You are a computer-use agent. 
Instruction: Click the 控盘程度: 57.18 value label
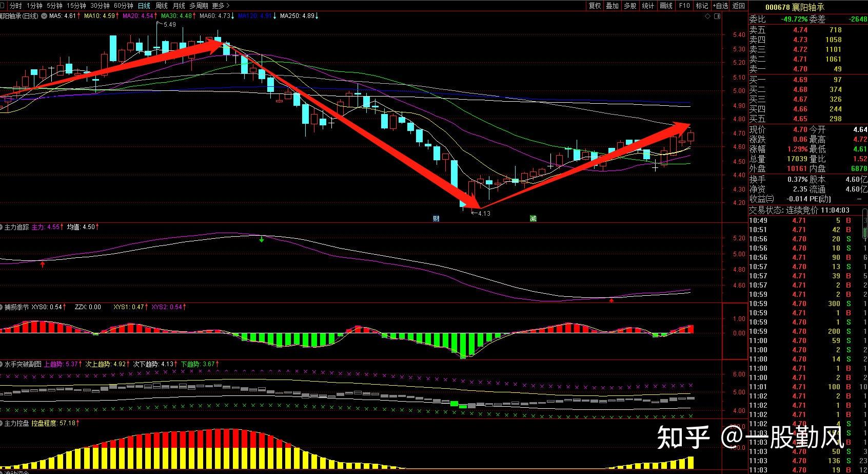click(x=54, y=423)
